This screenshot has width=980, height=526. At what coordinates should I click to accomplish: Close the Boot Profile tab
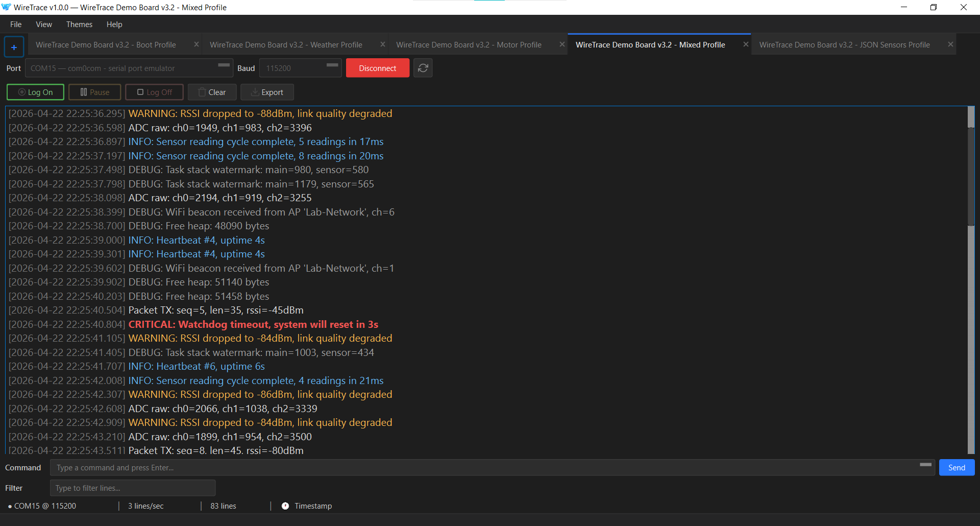[196, 44]
